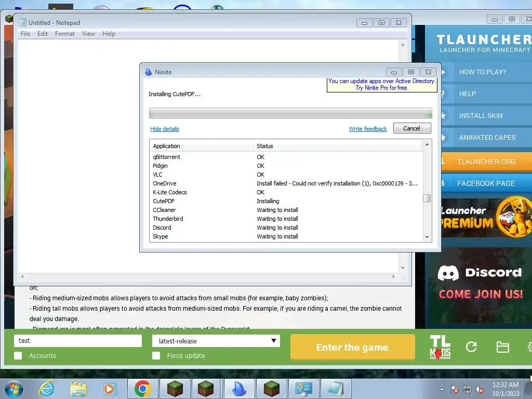Click the refresh icon in TLauncher bar
532x399 pixels.
click(471, 347)
